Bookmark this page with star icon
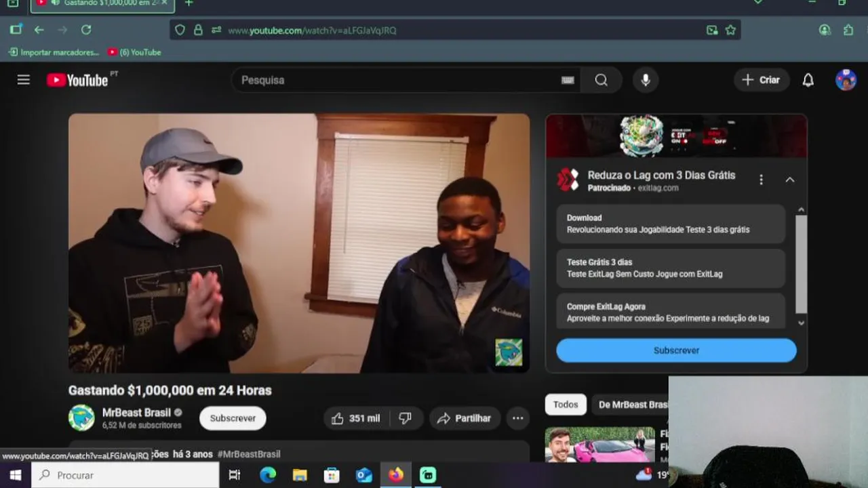 pyautogui.click(x=730, y=30)
